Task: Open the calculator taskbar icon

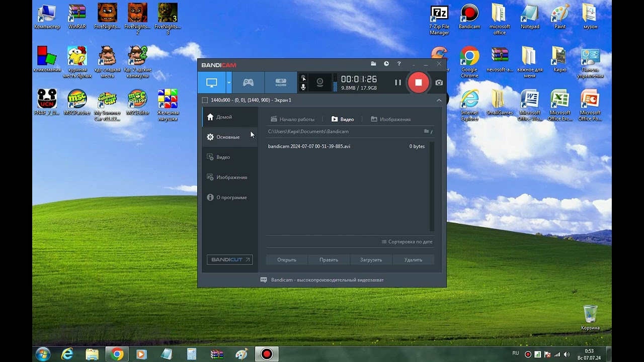Action: [x=192, y=354]
